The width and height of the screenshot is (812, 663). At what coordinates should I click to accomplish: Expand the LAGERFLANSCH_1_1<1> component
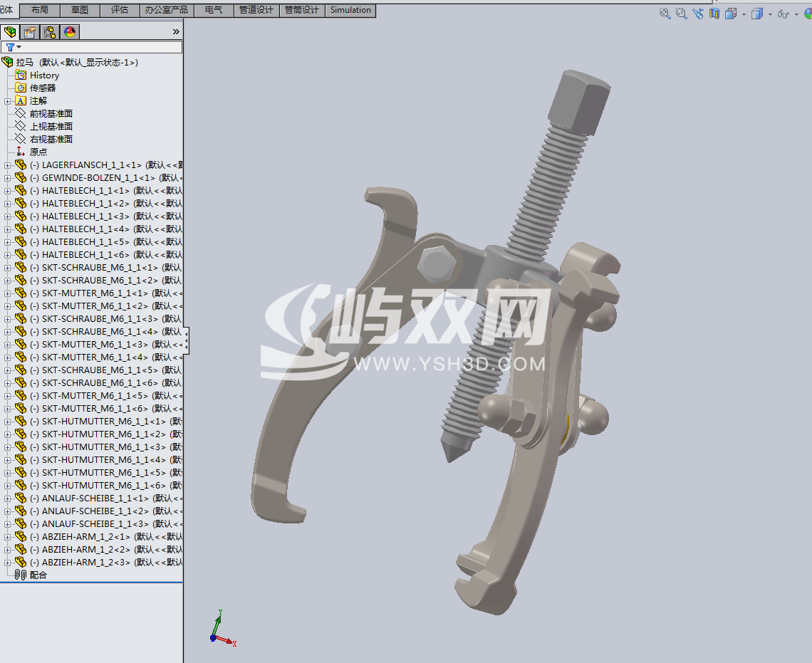point(7,165)
